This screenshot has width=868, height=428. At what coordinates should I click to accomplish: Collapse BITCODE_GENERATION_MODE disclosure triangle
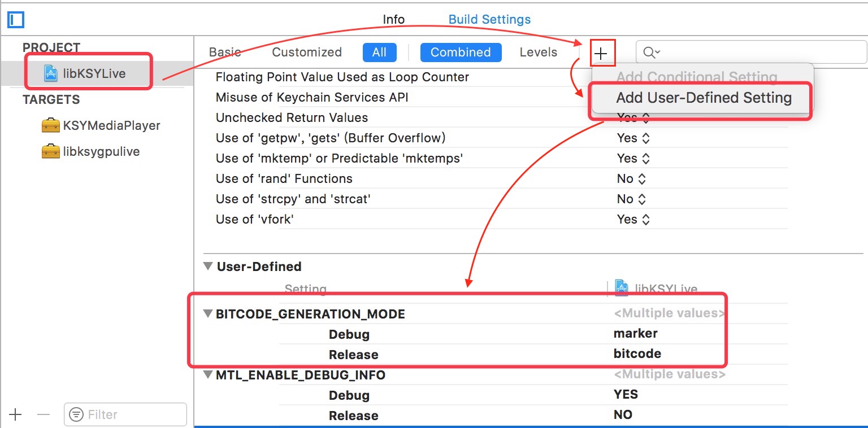click(x=208, y=314)
